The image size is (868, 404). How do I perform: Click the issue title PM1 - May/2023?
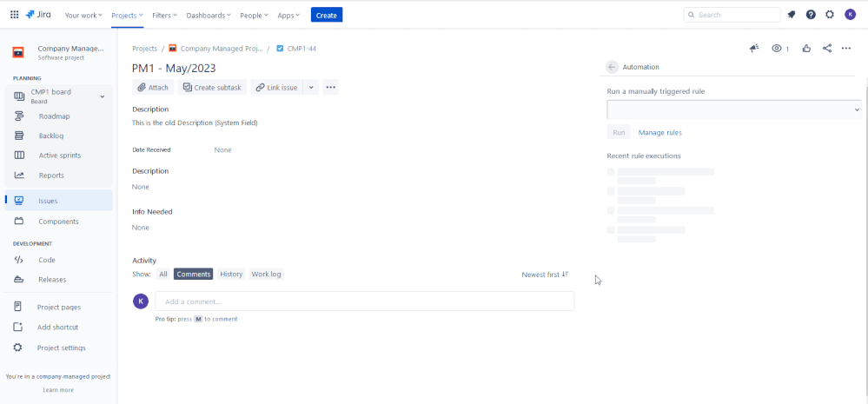(x=174, y=69)
